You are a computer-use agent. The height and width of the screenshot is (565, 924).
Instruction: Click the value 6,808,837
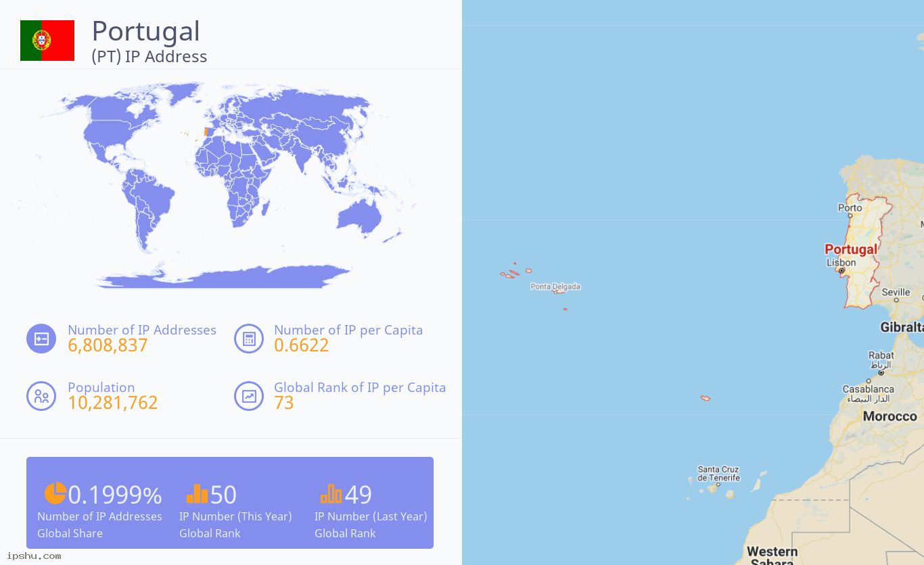tap(108, 345)
